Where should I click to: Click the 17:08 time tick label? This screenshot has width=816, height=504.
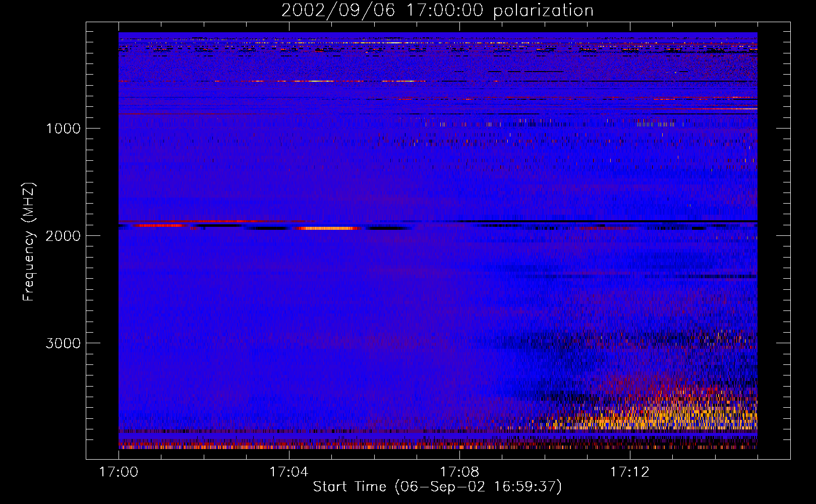click(x=459, y=472)
